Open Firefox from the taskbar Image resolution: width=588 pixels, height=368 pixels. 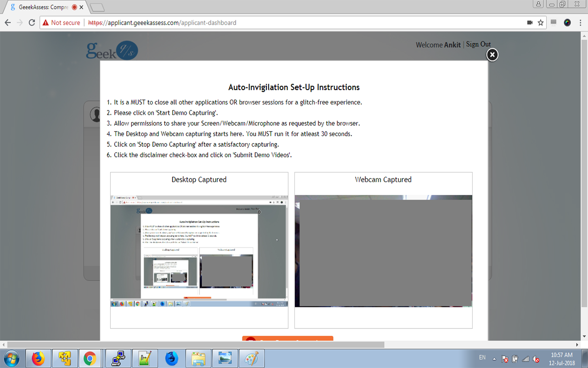tap(38, 358)
